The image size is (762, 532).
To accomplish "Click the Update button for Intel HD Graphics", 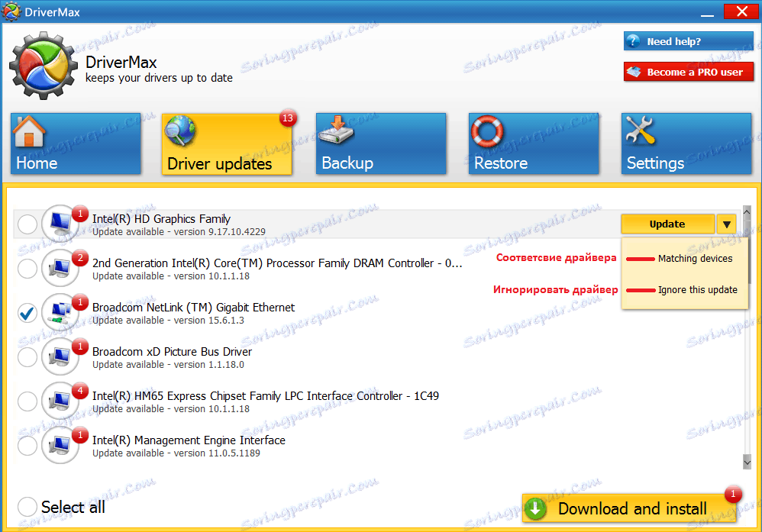I will pyautogui.click(x=667, y=224).
